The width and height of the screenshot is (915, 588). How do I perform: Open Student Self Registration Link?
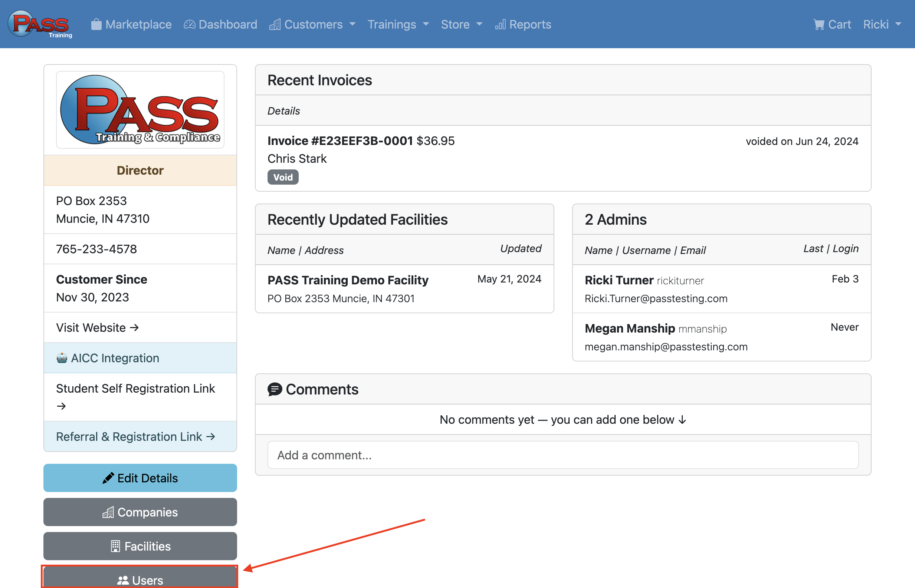click(135, 389)
